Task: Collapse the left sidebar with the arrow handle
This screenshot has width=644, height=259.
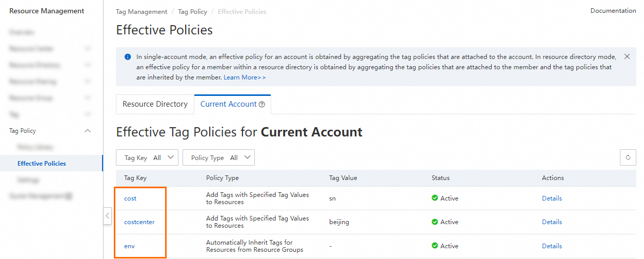Action: (107, 215)
